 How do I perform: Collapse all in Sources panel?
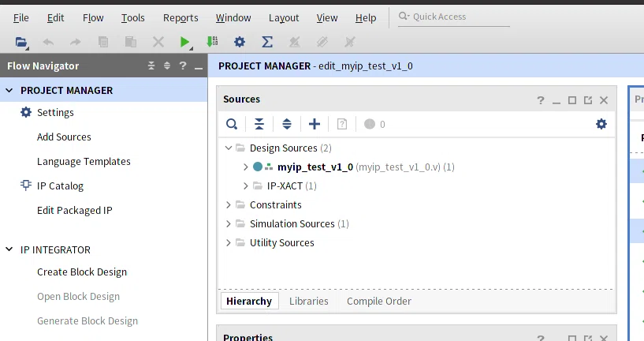pos(259,124)
